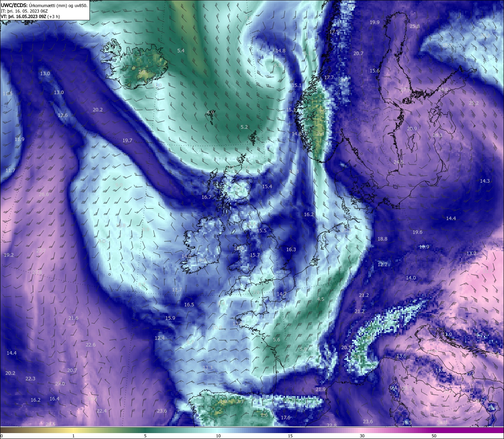Click the 20.5 value west of the Alps

click(346, 348)
